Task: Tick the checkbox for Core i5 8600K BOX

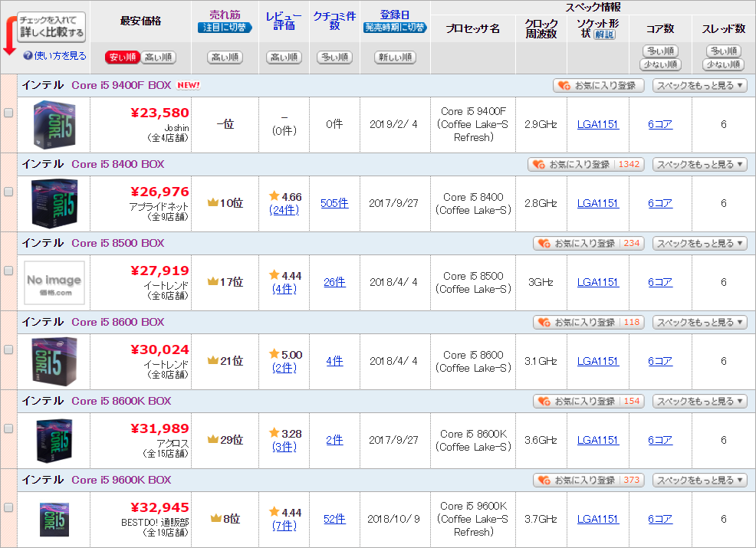Action: tap(8, 428)
